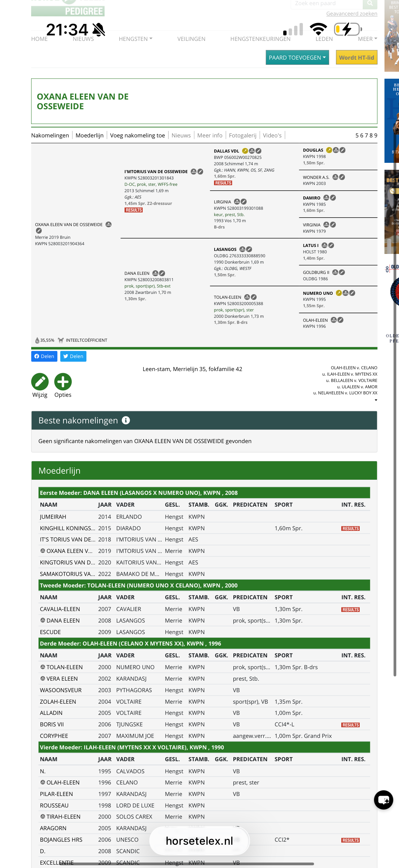This screenshot has height=868, width=399.
Task: Open the Voeg nakomeling toe tab
Action: (137, 136)
